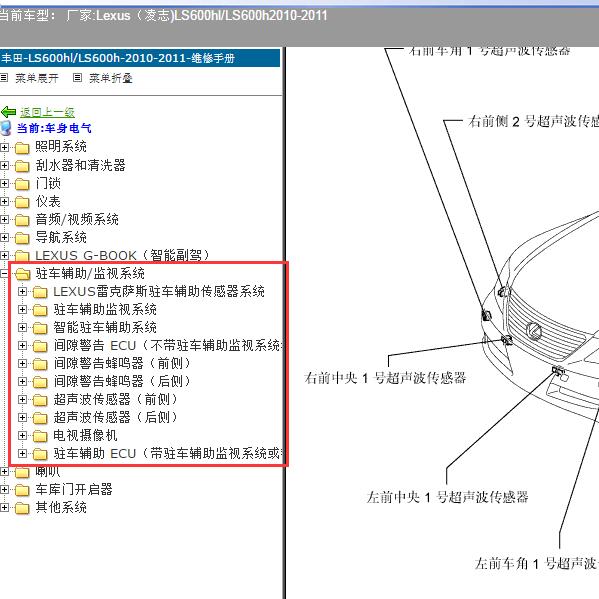Open the 电视摄像机 tree item
599x599 pixels.
[85, 435]
